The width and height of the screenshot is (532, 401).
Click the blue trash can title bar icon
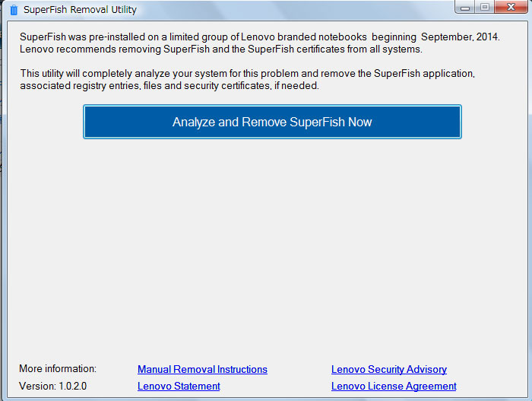pyautogui.click(x=14, y=10)
